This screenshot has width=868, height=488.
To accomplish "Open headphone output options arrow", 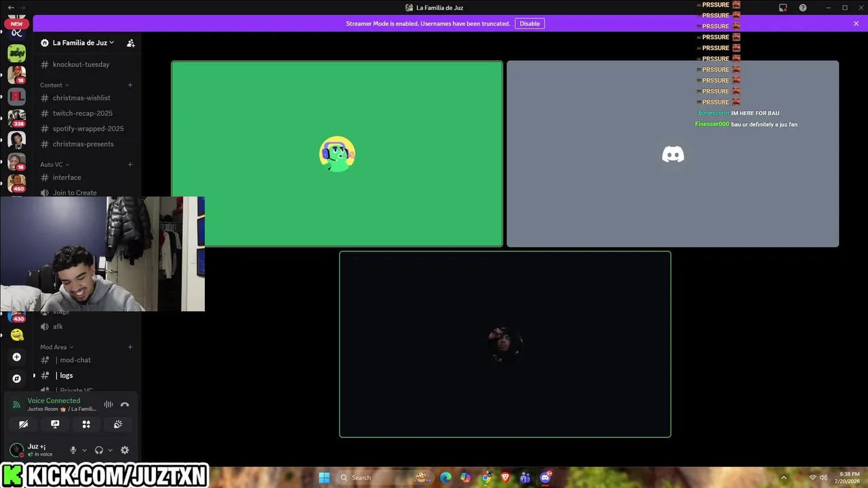I will click(x=110, y=450).
